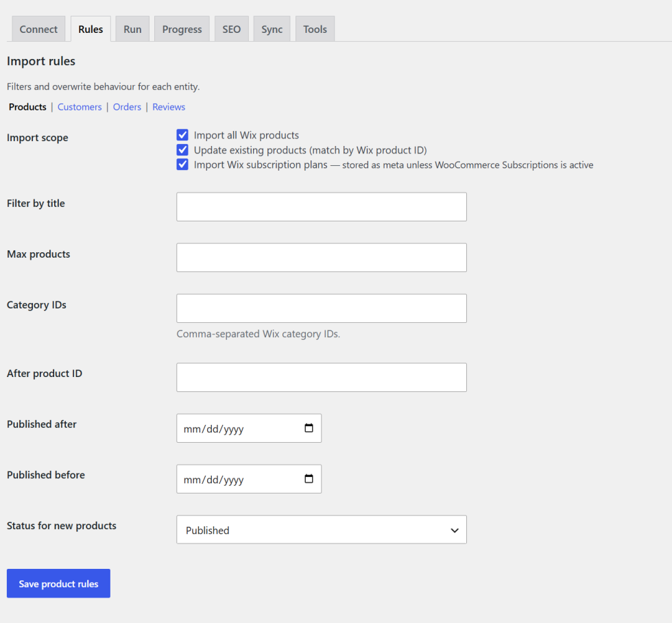Viewport: 672px width, 623px height.
Task: Uncheck Import all Wix products
Action: 182,135
